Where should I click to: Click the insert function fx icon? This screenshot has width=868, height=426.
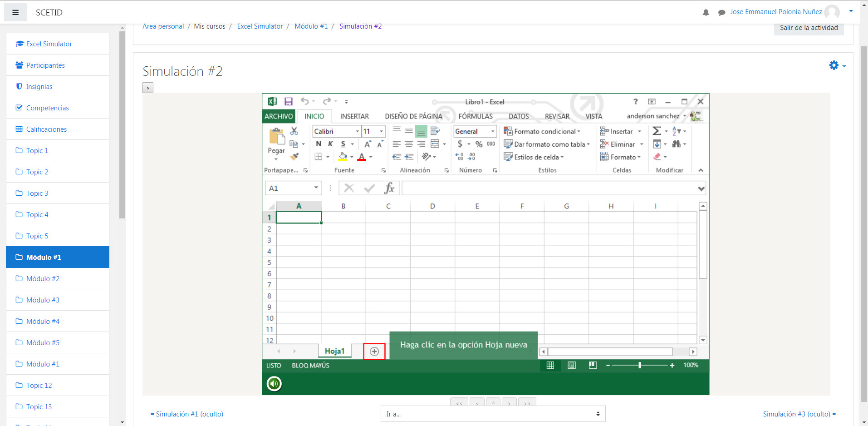(389, 188)
